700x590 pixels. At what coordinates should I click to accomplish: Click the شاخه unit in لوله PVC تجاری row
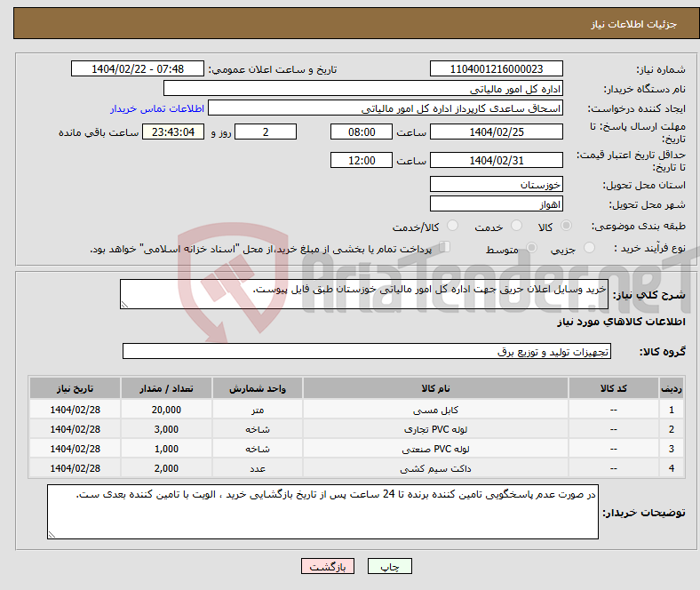click(258, 429)
